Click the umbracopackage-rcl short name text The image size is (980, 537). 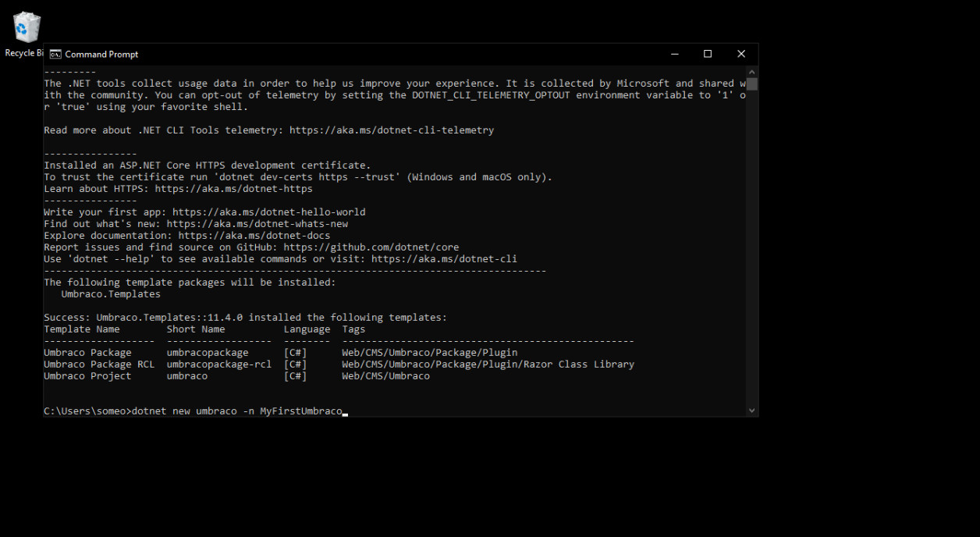[x=218, y=365]
